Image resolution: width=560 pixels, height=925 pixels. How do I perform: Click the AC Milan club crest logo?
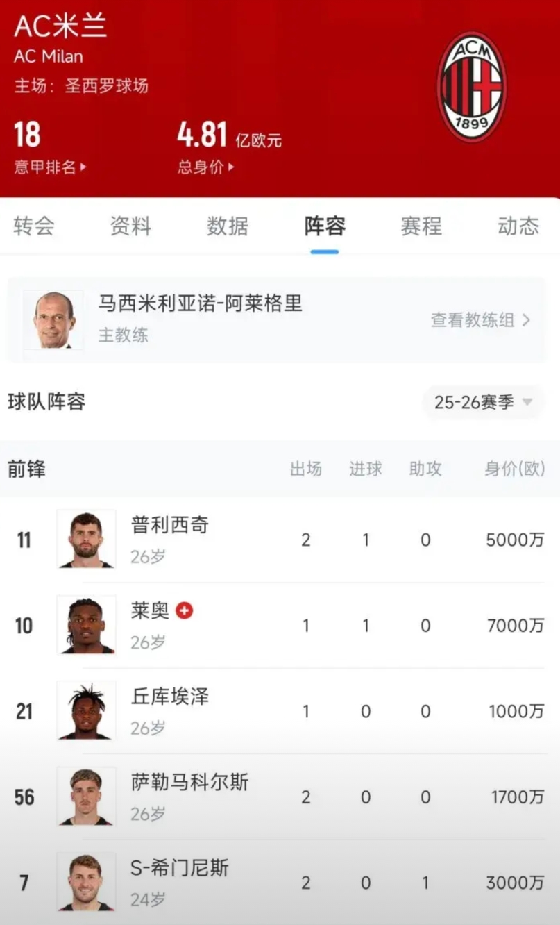tap(472, 87)
